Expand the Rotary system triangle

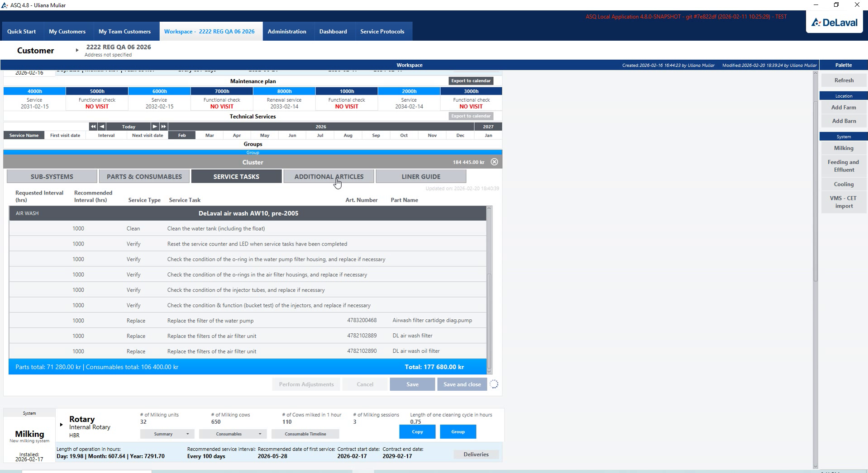tap(61, 425)
